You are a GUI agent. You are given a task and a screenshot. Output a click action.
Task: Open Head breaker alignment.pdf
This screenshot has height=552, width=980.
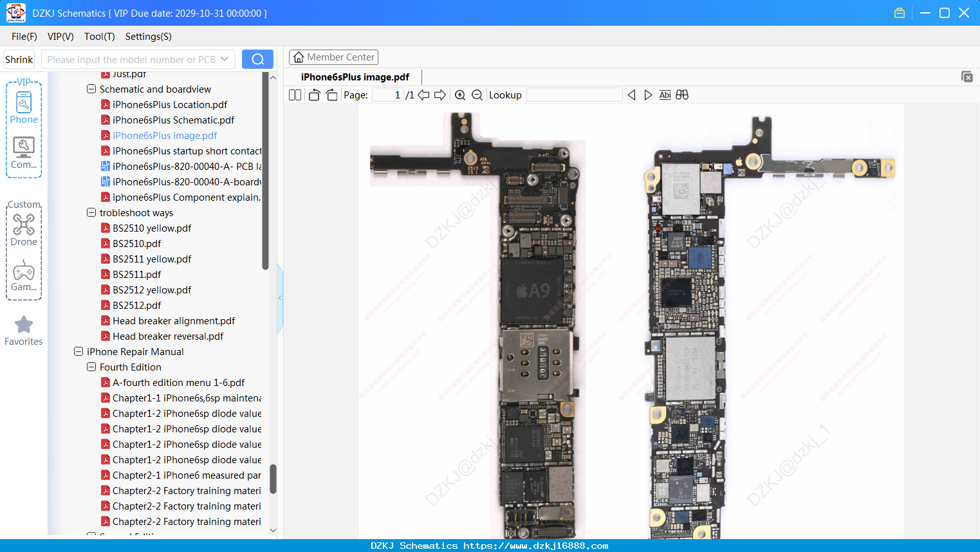pyautogui.click(x=168, y=321)
